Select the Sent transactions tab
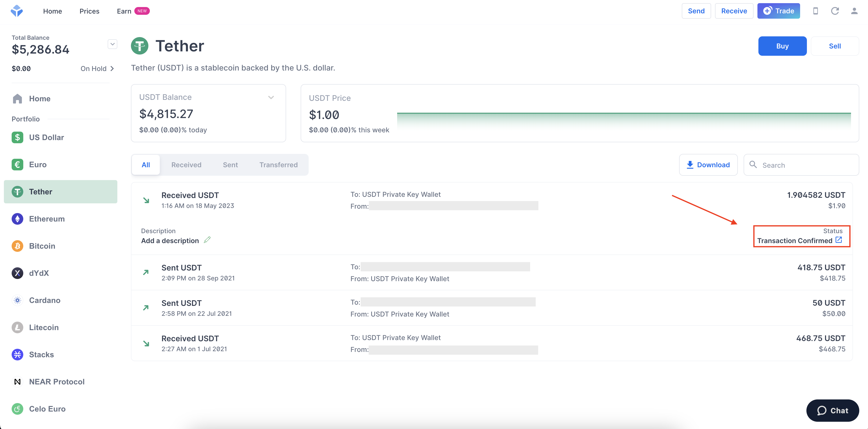 [230, 164]
